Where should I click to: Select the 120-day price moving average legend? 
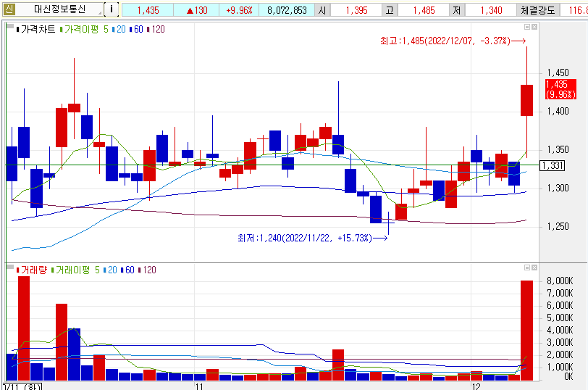click(x=156, y=29)
